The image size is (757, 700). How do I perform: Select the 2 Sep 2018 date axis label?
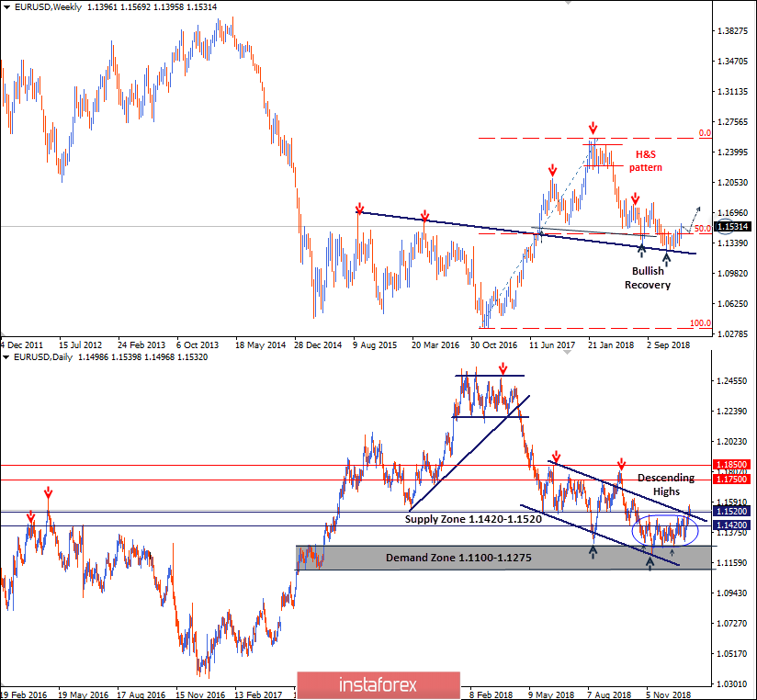click(x=666, y=344)
